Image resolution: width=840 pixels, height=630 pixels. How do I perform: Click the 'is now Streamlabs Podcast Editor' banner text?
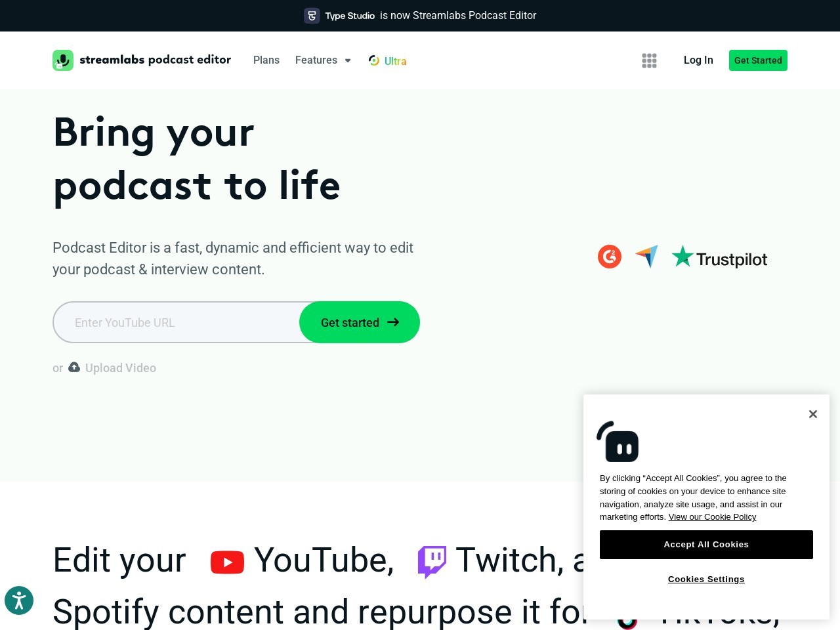458,16
